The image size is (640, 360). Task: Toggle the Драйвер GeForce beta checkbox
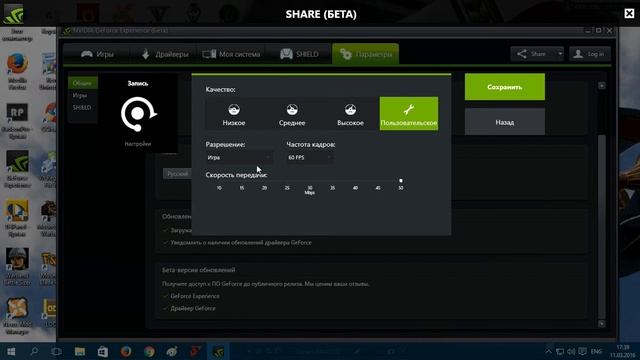[165, 308]
